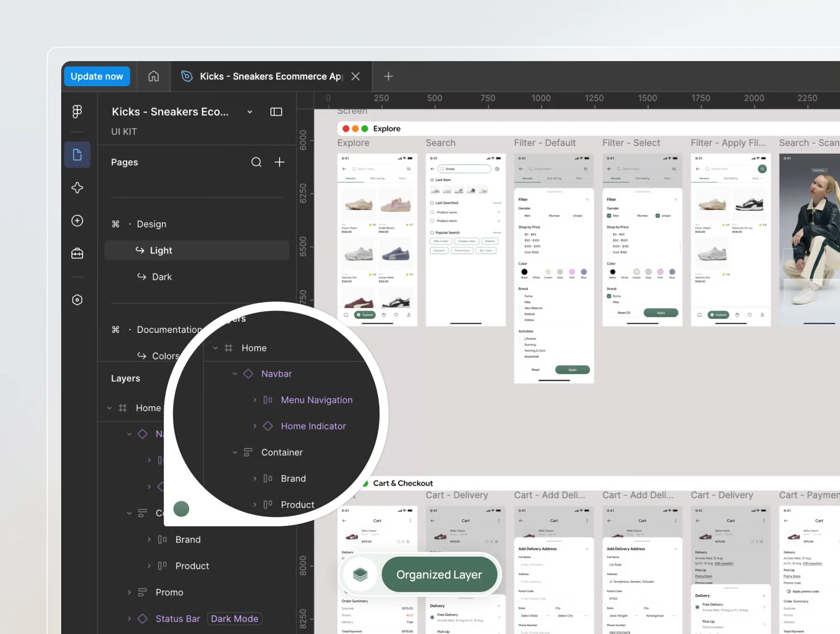840x634 pixels.
Task: Open the toolbox libraries icon
Action: pos(77,253)
